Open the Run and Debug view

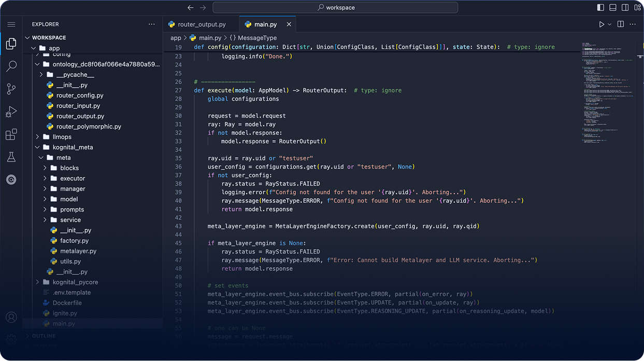pos(11,112)
